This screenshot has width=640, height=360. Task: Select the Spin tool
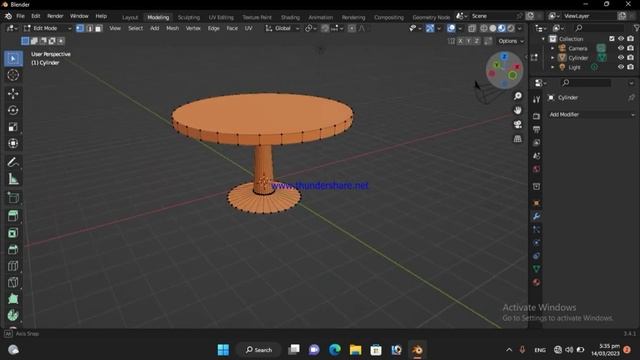13,316
